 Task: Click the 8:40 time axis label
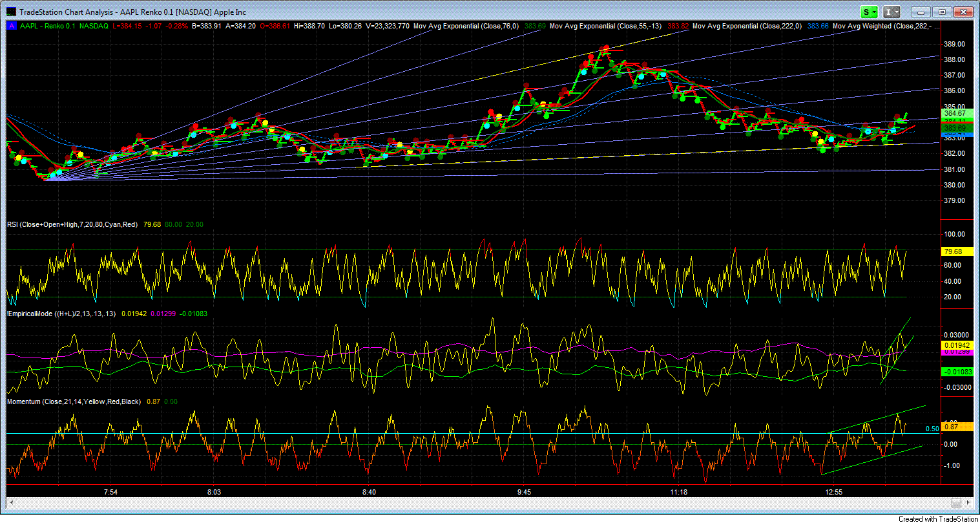point(368,492)
